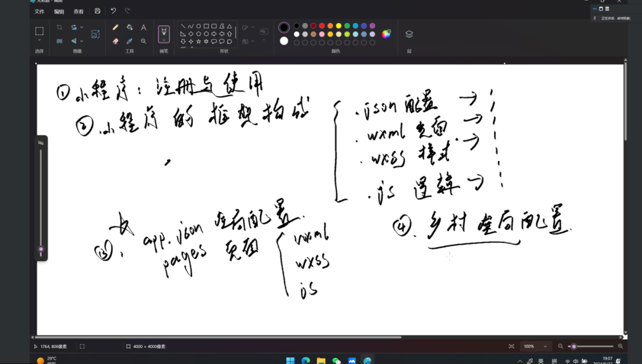This screenshot has height=364, width=642.
Task: Pick the Down arrow shape
Action: coord(183,42)
